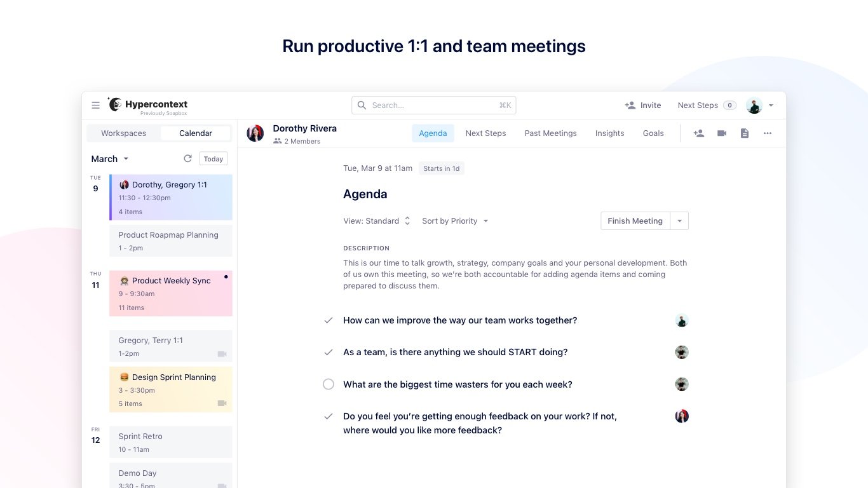Open the Next Steps meeting tab
Viewport: 868px width, 488px height.
[x=485, y=133]
